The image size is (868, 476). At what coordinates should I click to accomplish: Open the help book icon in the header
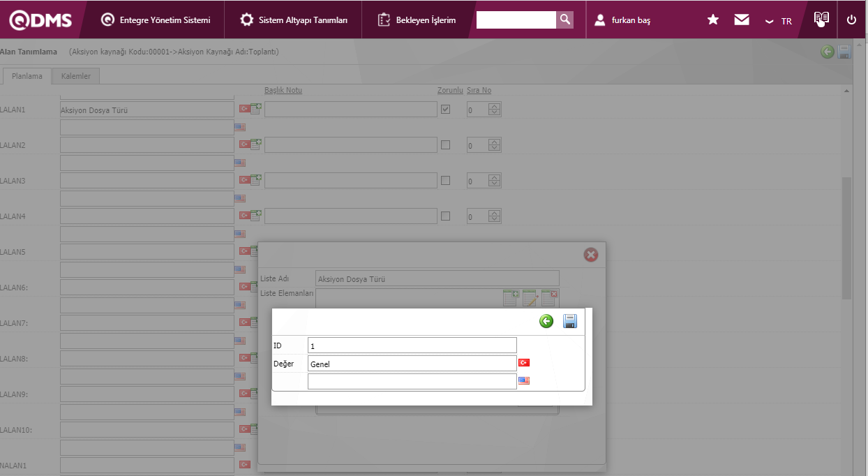[821, 19]
